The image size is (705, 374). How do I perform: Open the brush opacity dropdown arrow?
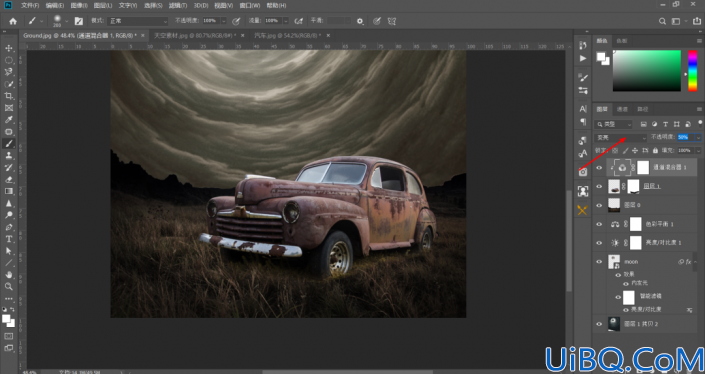[223, 21]
